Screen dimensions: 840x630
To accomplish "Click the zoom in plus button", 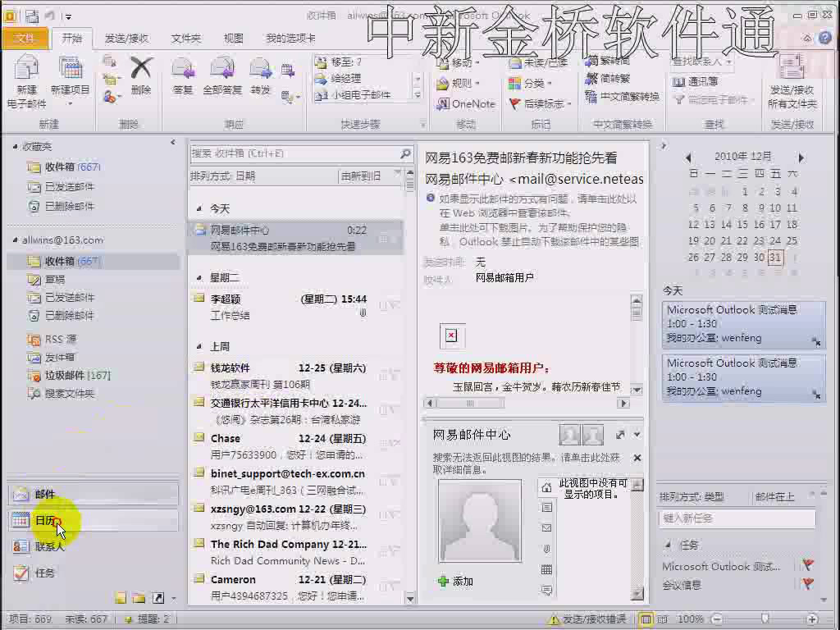I will point(812,619).
